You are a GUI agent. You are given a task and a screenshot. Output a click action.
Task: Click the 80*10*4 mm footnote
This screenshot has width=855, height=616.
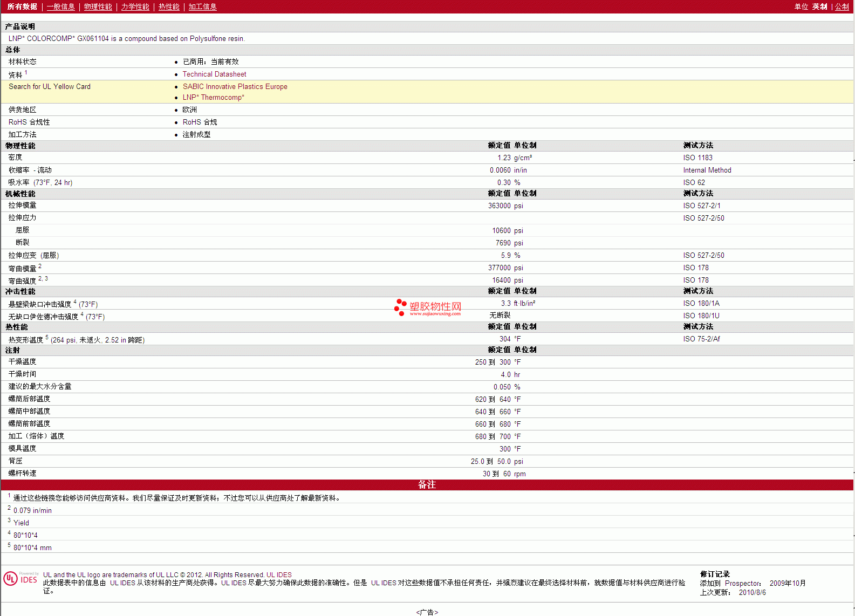[x=32, y=548]
